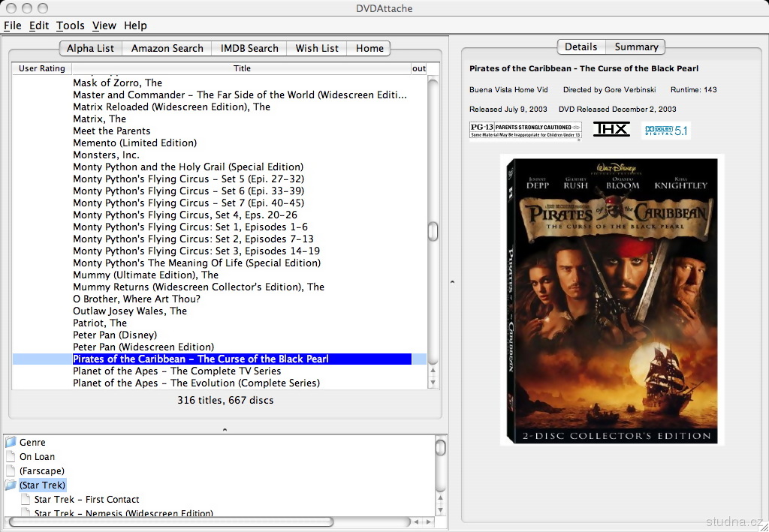Collapse the horizontal divider below title count
The height and width of the screenshot is (532, 769).
(225, 430)
